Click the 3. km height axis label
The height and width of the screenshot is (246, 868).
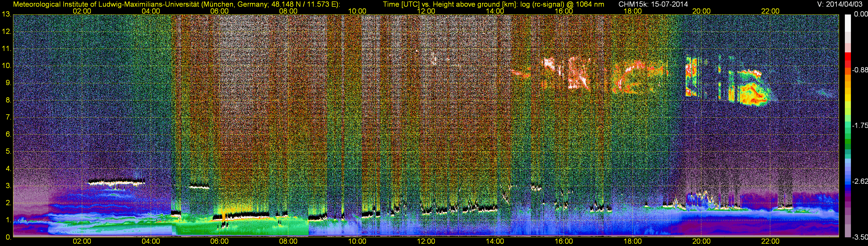pos(8,186)
